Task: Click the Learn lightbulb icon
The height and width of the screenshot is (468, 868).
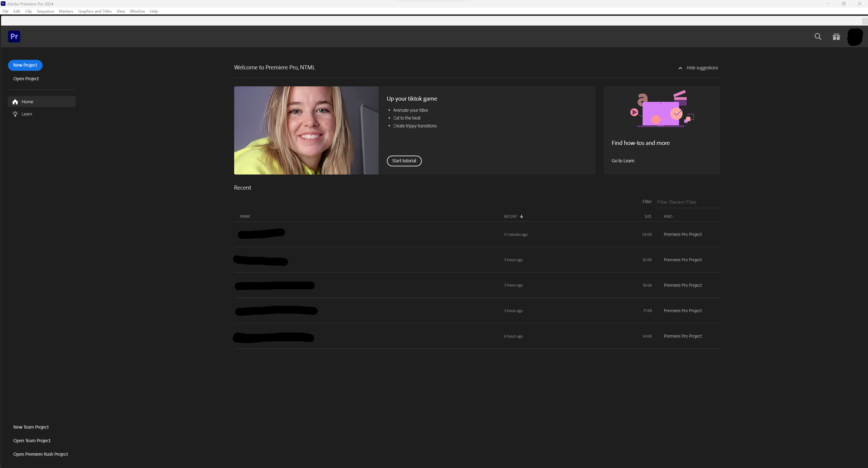Action: (x=15, y=114)
